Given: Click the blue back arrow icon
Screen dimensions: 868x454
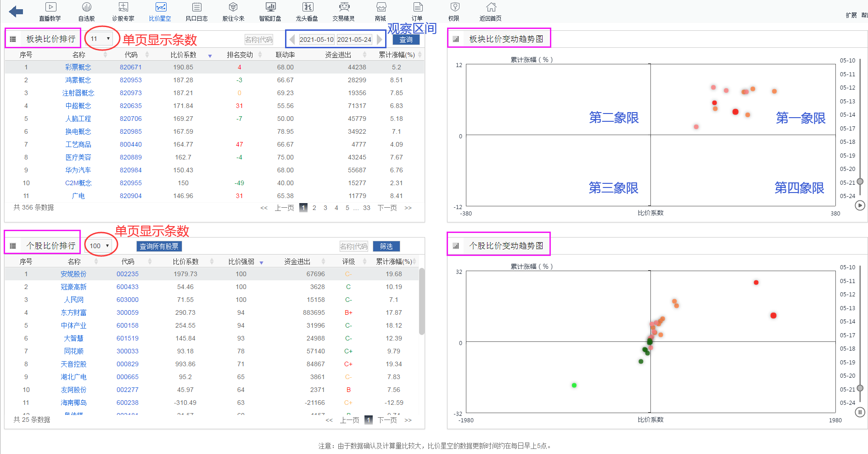Looking at the screenshot, I should [16, 11].
